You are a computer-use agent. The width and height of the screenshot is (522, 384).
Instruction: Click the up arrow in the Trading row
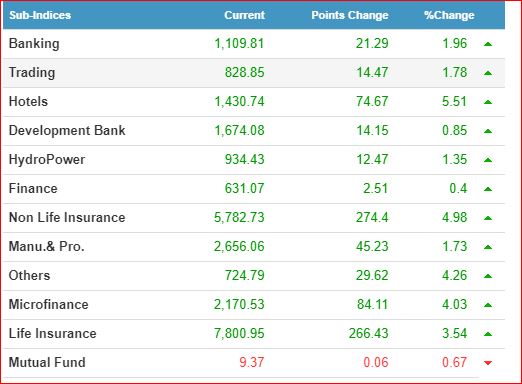click(488, 73)
